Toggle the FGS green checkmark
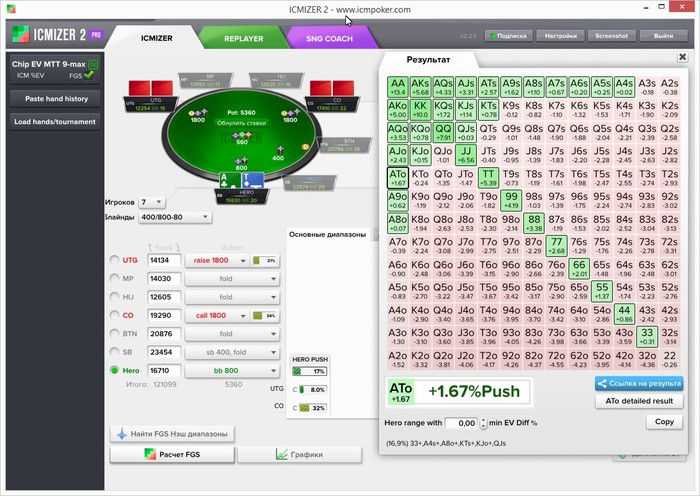Image resolution: width=700 pixels, height=496 pixels. pyautogui.click(x=89, y=75)
